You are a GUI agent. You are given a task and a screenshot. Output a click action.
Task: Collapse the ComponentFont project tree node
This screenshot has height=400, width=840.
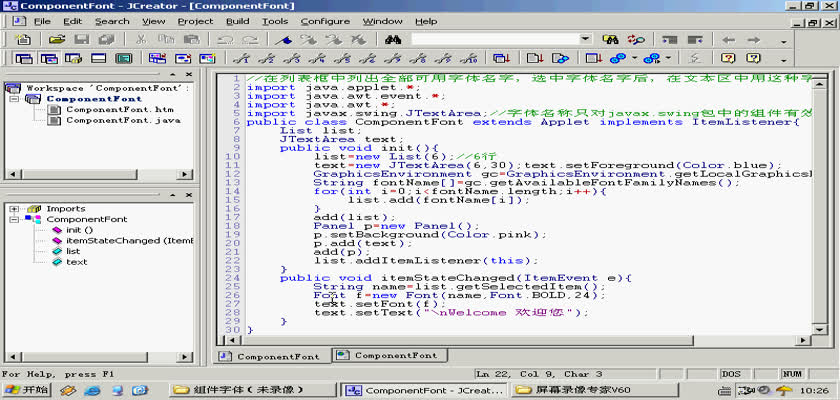[x=13, y=99]
